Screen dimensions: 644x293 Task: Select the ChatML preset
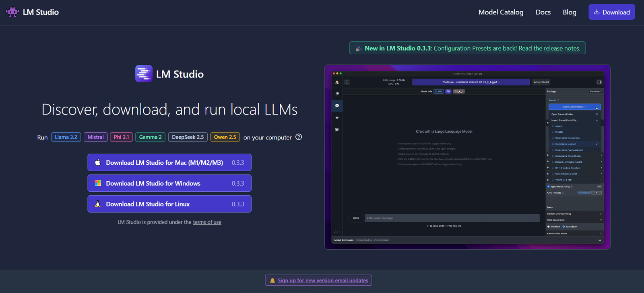click(574, 132)
